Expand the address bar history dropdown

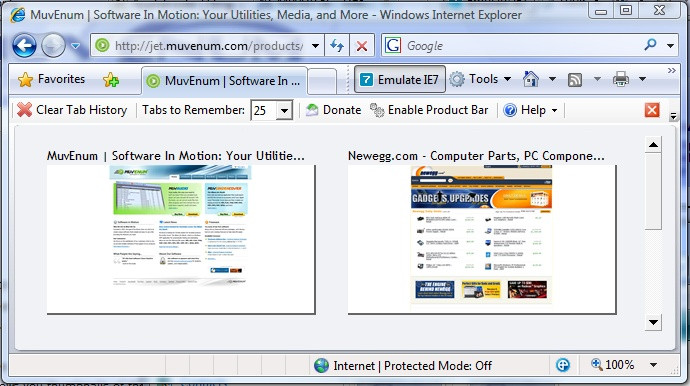(316, 45)
